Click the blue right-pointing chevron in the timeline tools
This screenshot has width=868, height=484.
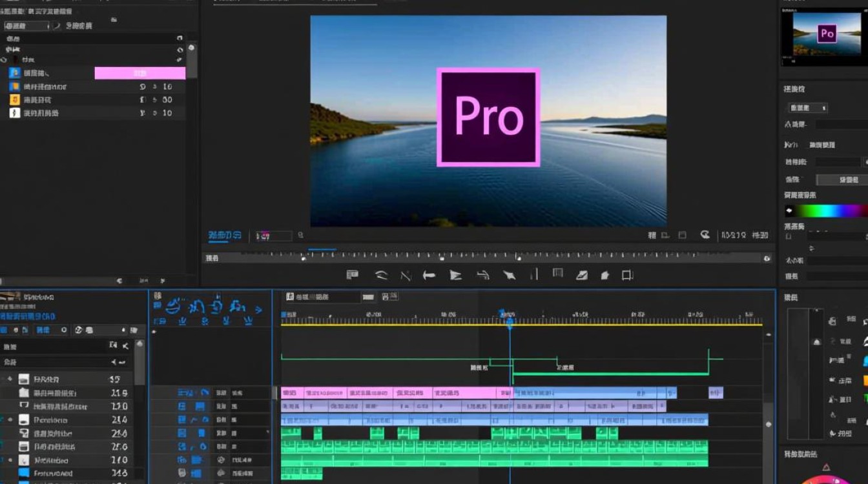click(259, 309)
